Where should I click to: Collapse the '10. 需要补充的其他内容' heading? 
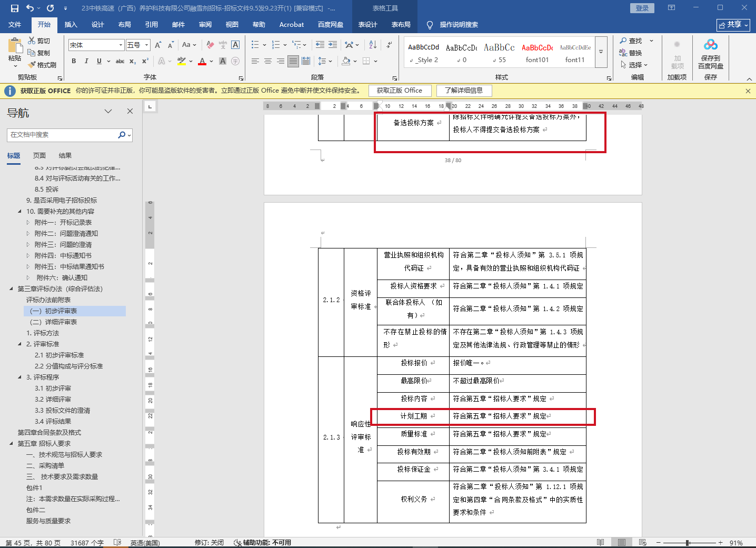[20, 212]
